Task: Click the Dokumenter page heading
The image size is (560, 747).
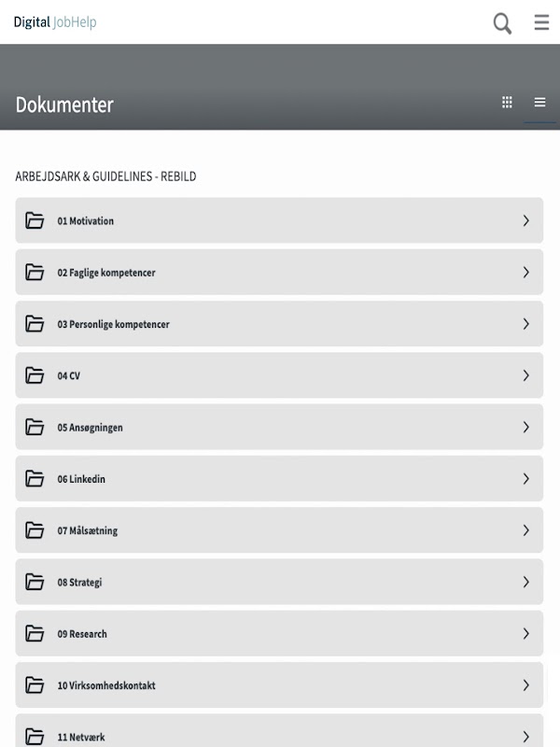Action: click(x=64, y=105)
